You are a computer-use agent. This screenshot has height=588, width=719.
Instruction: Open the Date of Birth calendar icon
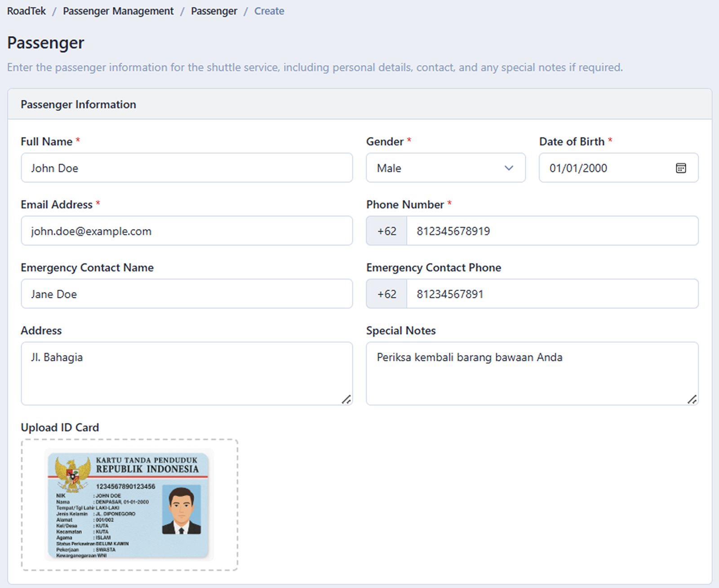681,168
